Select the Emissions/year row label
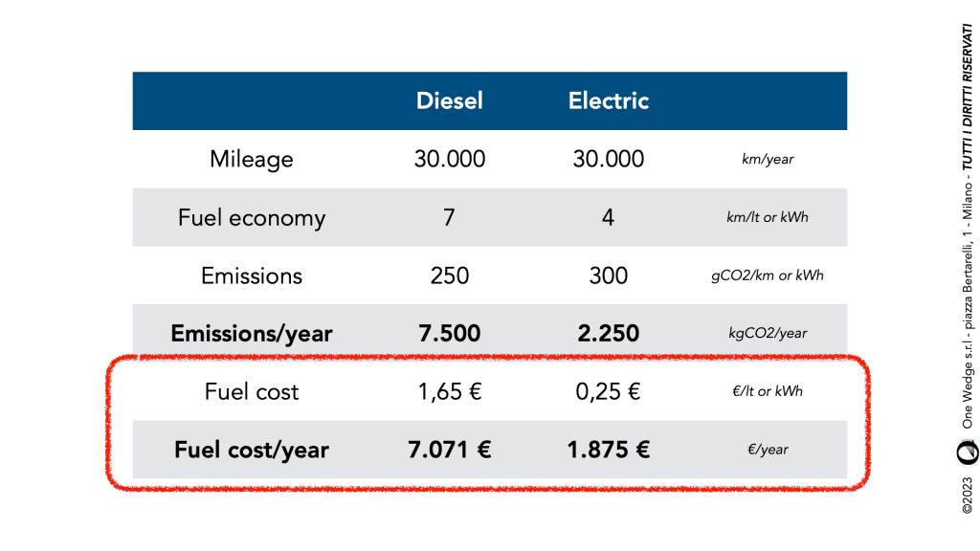 252,334
